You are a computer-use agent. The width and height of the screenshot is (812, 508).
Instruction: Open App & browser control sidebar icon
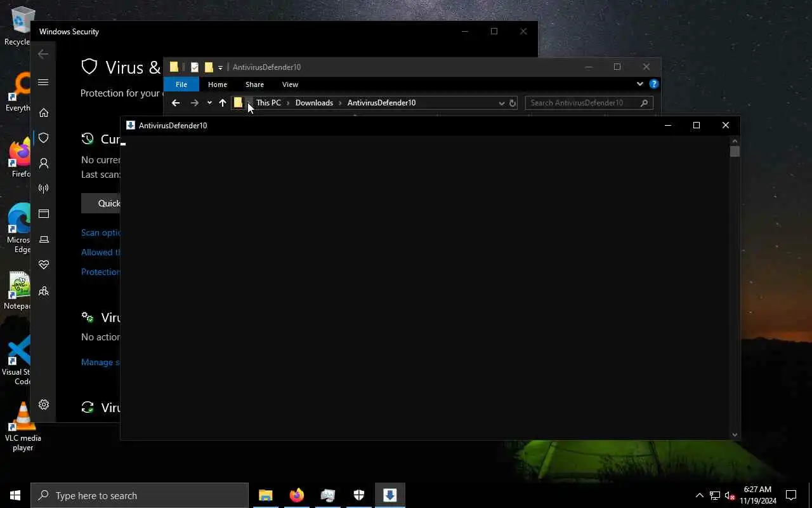[x=44, y=214]
